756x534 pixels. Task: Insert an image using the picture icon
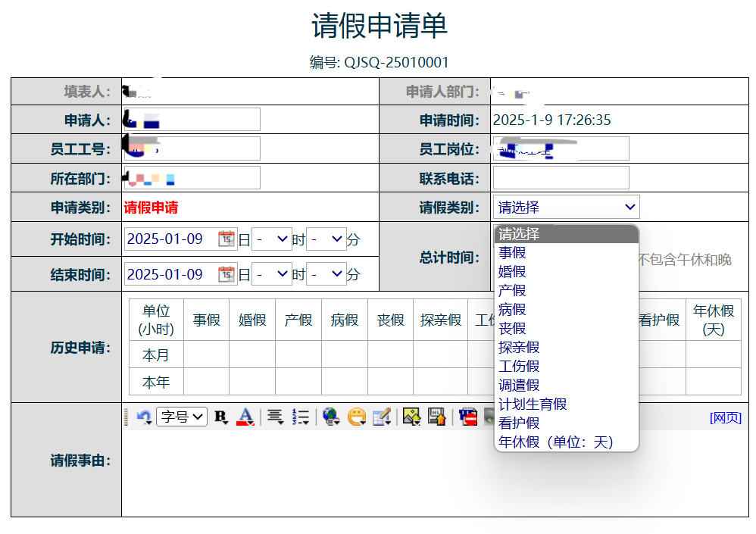(411, 417)
